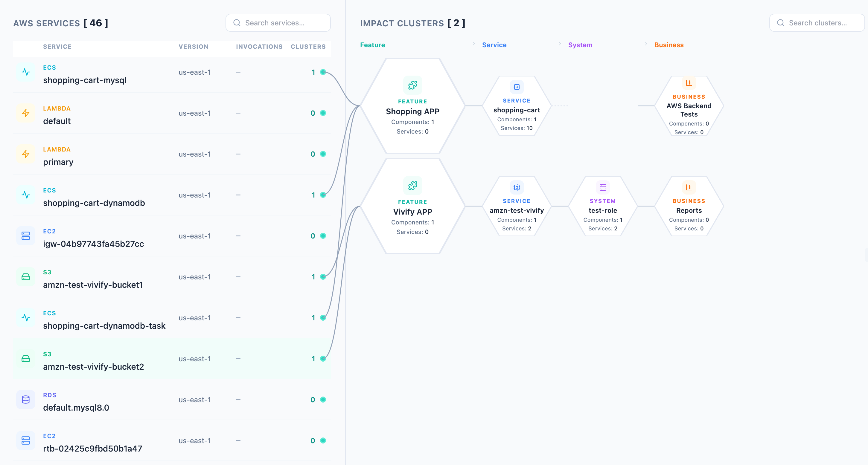The image size is (868, 465).
Task: Open the Vivify APP feature cluster
Action: pyautogui.click(x=412, y=212)
